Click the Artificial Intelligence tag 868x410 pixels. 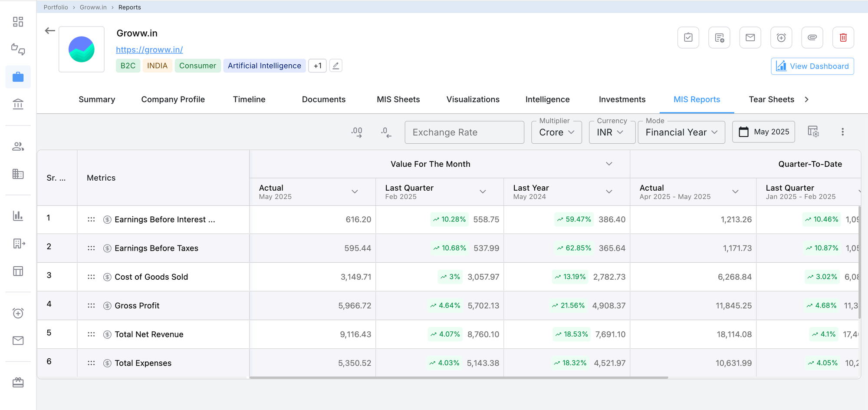coord(264,66)
